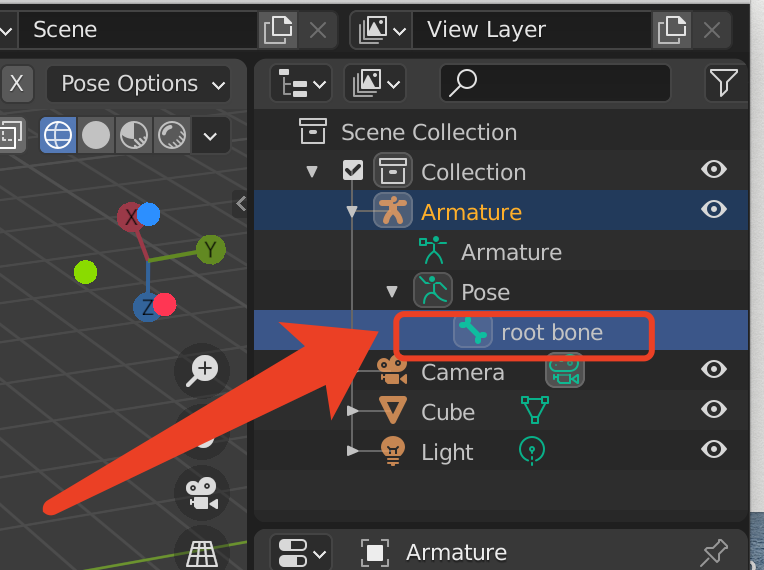Select the Cube row label
This screenshot has height=570, width=764.
(x=448, y=412)
